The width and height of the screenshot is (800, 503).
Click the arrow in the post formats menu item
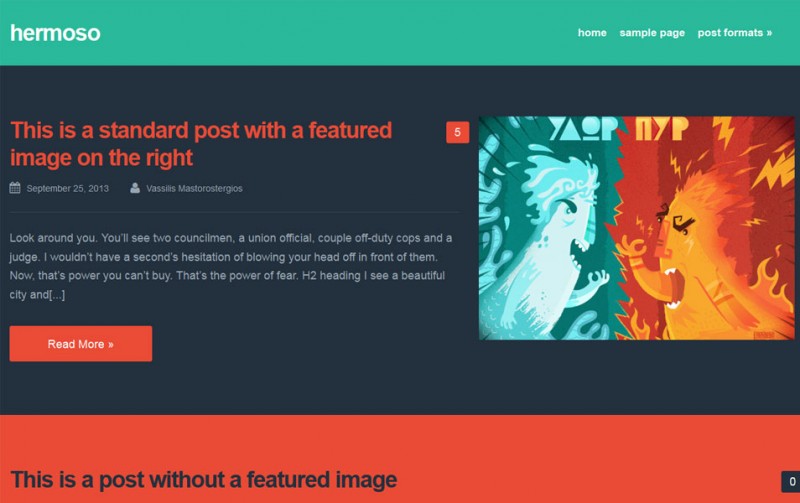[x=769, y=33]
